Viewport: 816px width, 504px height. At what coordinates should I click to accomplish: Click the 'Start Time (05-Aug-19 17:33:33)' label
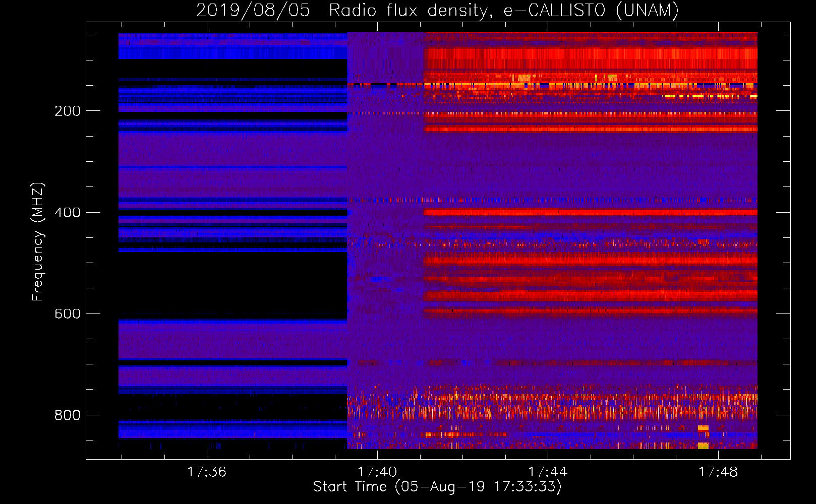pos(437,487)
